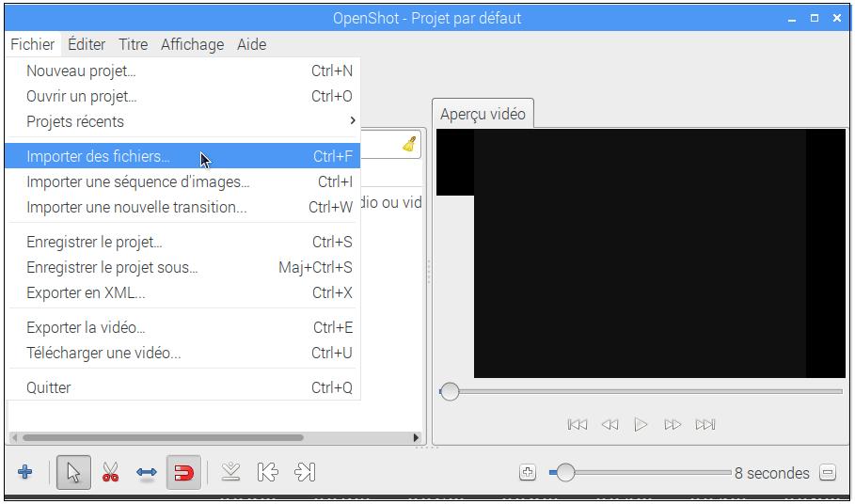Choose Exporter la vidéo
The height and width of the screenshot is (504, 855).
pos(182,327)
